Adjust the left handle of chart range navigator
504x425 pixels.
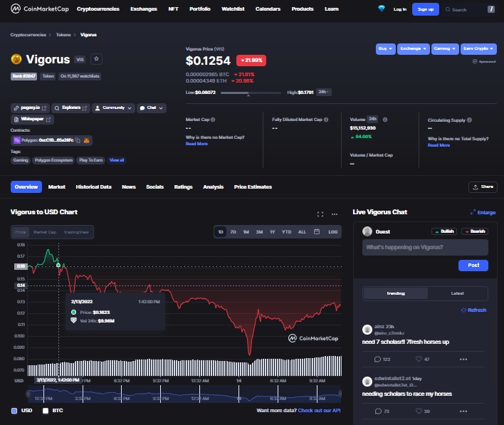click(x=28, y=394)
